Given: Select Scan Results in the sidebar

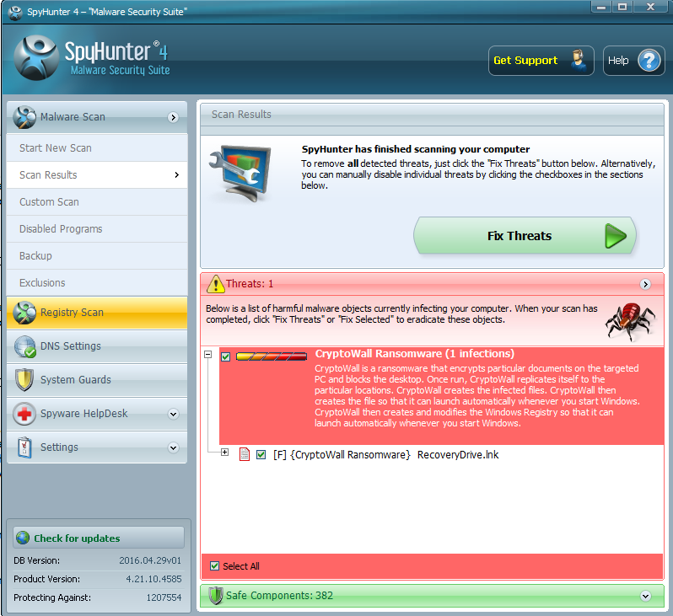Looking at the screenshot, I should pos(97,175).
